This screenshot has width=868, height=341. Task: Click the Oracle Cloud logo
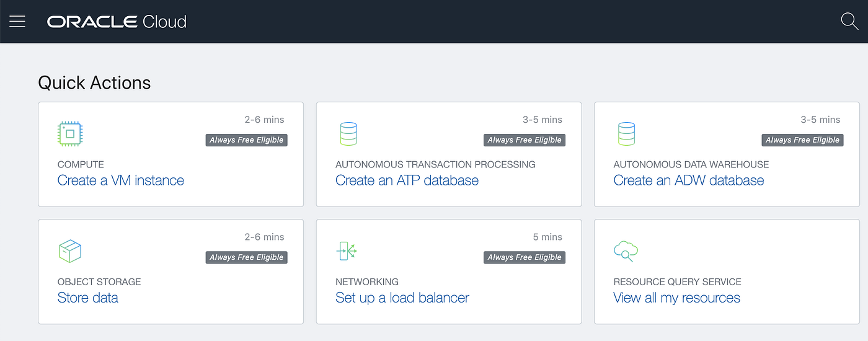point(117,22)
